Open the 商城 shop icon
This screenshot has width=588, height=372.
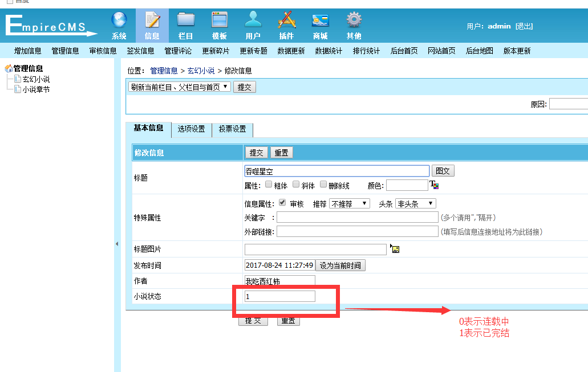tap(320, 21)
